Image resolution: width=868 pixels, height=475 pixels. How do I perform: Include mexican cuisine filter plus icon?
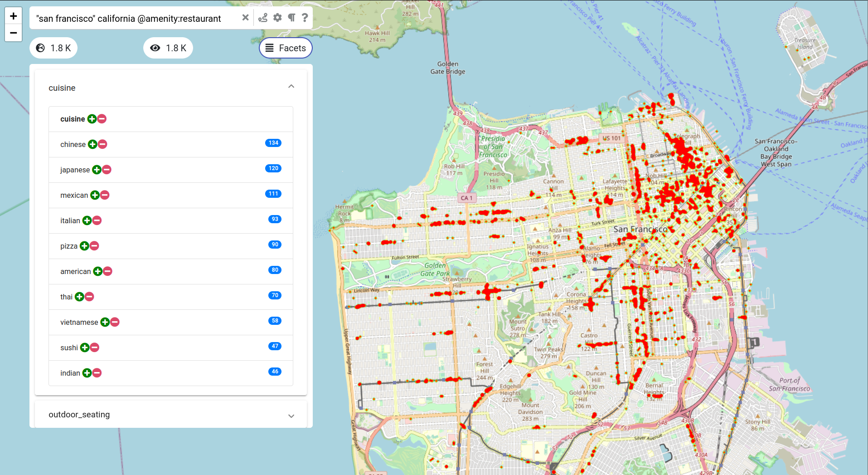tap(95, 195)
